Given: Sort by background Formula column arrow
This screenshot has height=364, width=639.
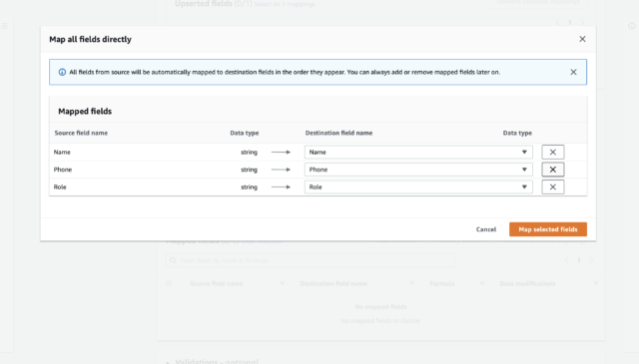Looking at the screenshot, I should click(481, 283).
